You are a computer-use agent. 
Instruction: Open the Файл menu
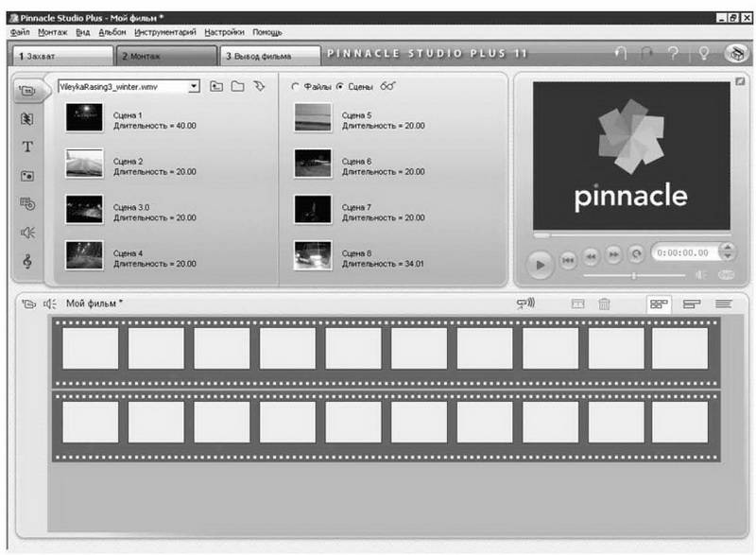click(20, 32)
